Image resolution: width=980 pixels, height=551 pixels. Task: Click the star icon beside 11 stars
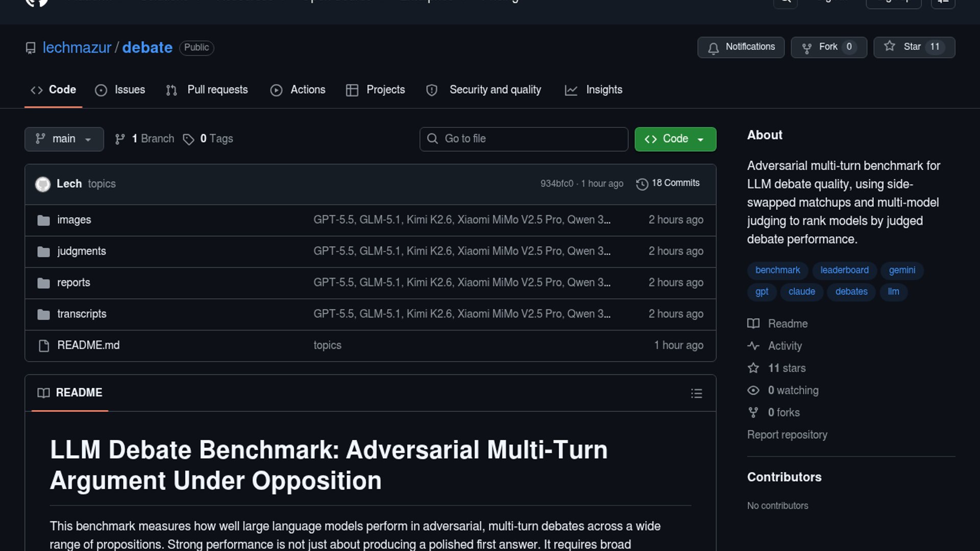(753, 368)
